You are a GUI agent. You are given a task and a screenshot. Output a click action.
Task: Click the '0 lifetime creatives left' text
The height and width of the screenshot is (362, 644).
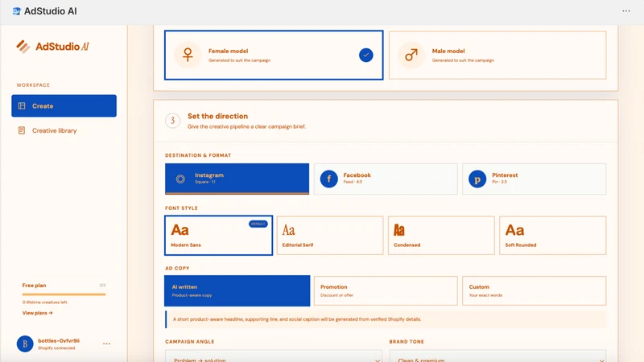coord(44,302)
